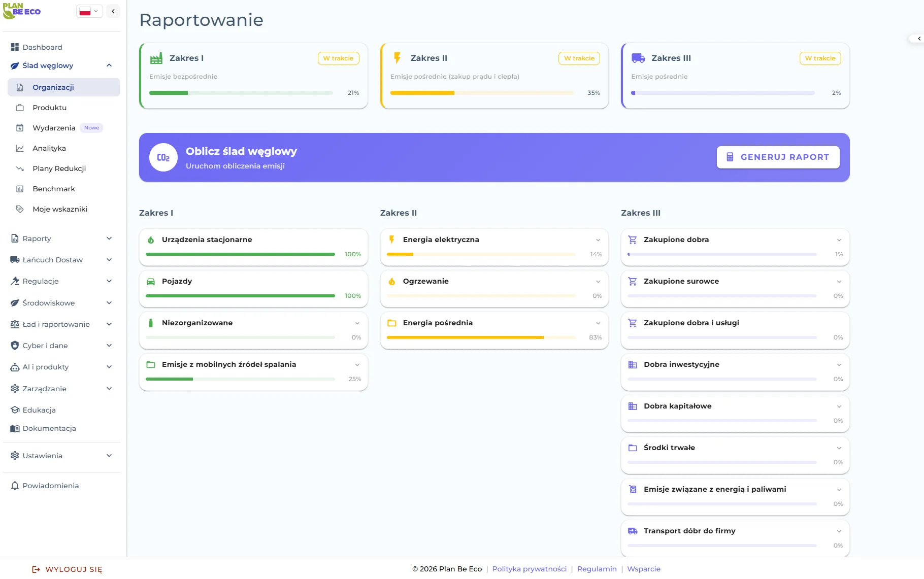Click the Dashboard grid icon
Image resolution: width=924 pixels, height=579 pixels.
15,47
